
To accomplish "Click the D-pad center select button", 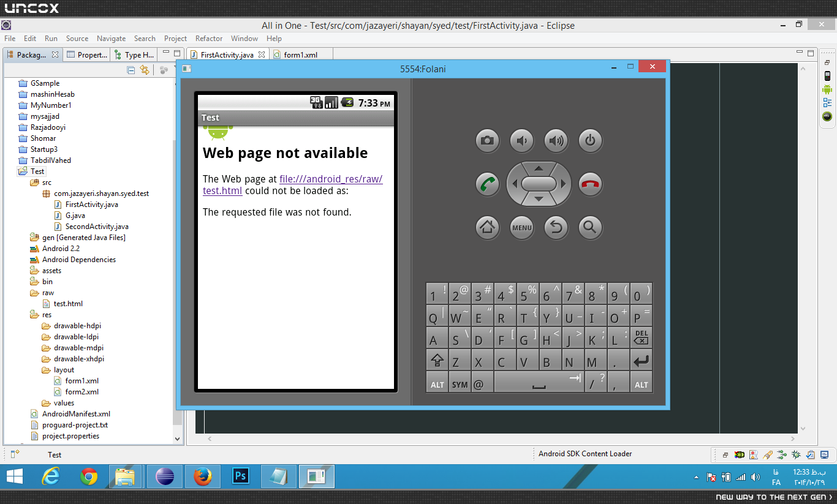I will click(539, 184).
